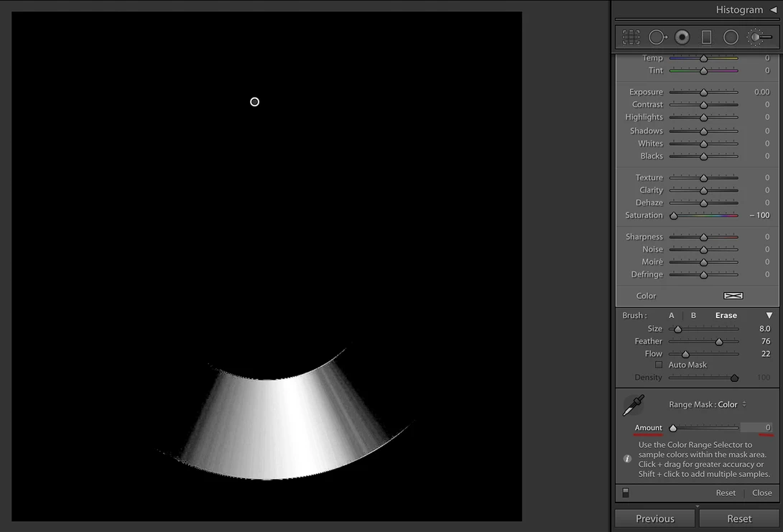Select the Red Eye Correction tool icon

tap(682, 37)
